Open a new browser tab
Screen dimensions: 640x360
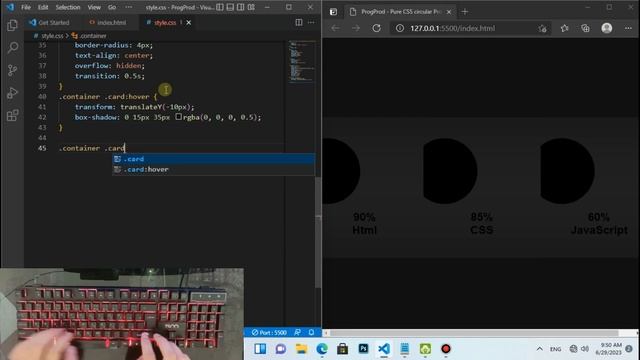tap(464, 12)
